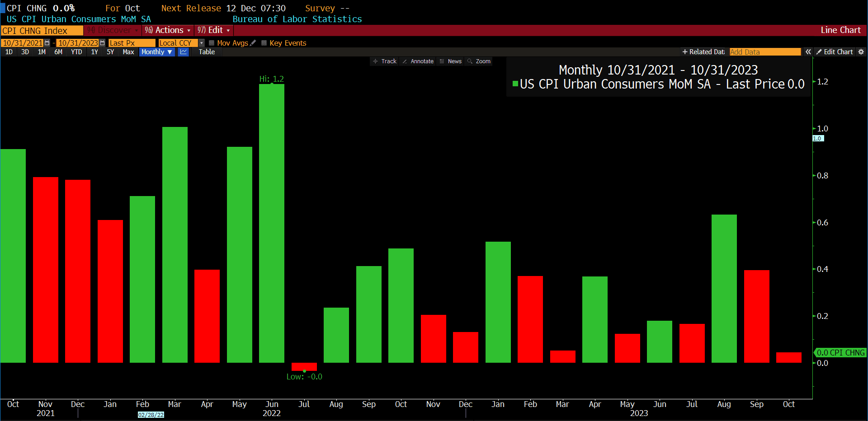Click the line chart type icon
Viewport: 868px width, 421px height.
pos(183,52)
